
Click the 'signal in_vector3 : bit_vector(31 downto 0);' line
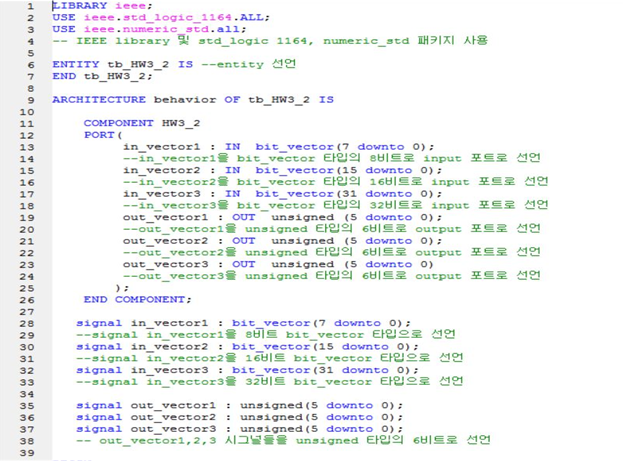[x=248, y=370]
